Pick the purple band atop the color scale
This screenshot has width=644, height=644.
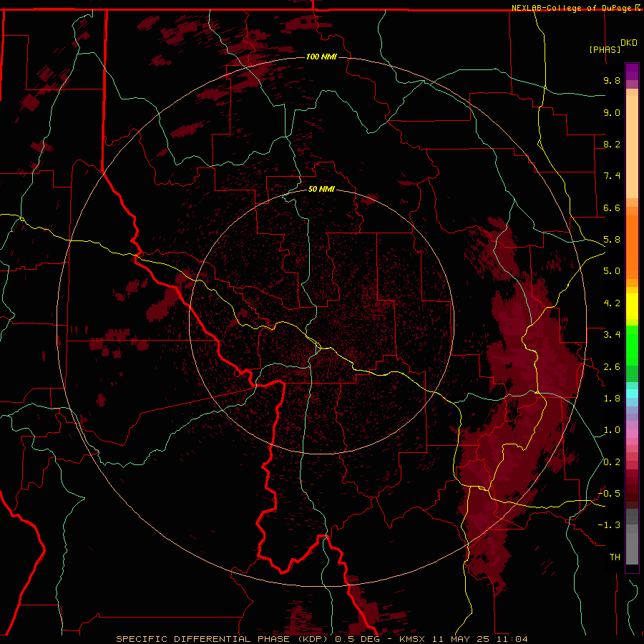coord(632,72)
